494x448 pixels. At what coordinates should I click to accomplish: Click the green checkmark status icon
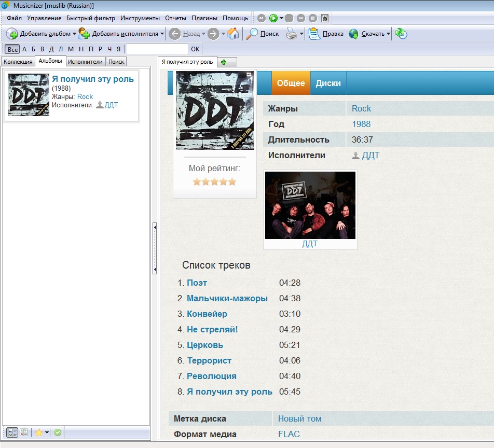coord(58,432)
